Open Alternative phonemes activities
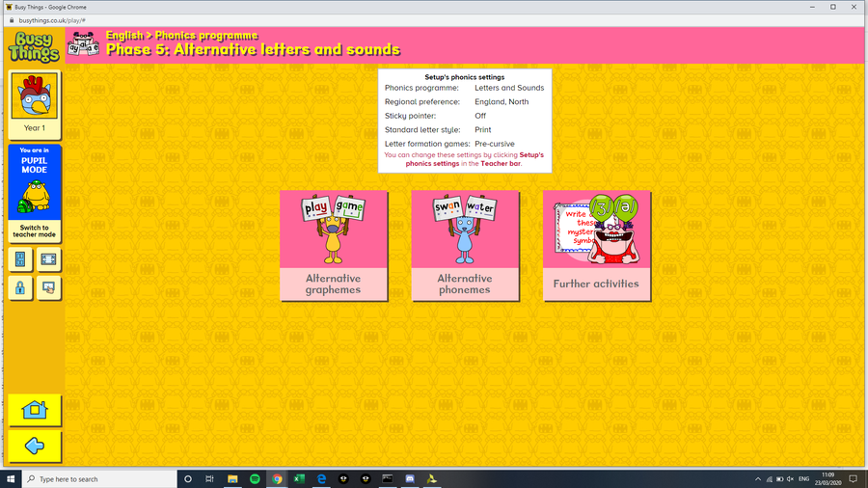The width and height of the screenshot is (868, 488). tap(465, 246)
